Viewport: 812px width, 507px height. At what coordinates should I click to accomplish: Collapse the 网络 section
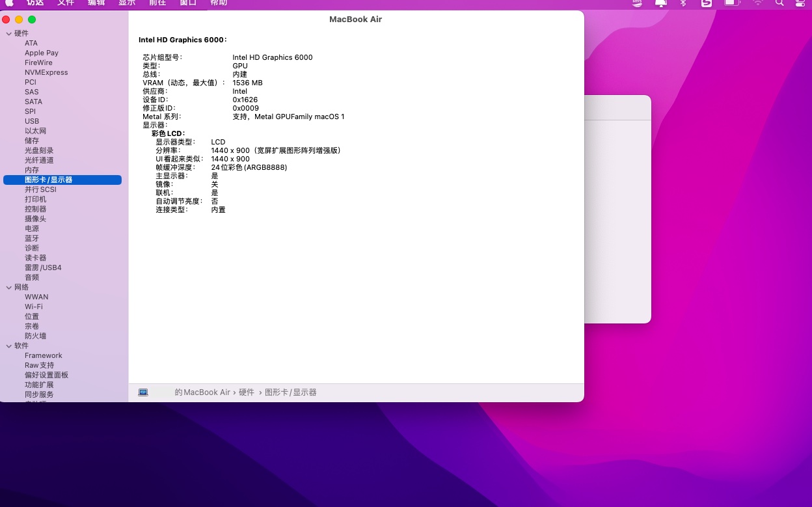8,287
